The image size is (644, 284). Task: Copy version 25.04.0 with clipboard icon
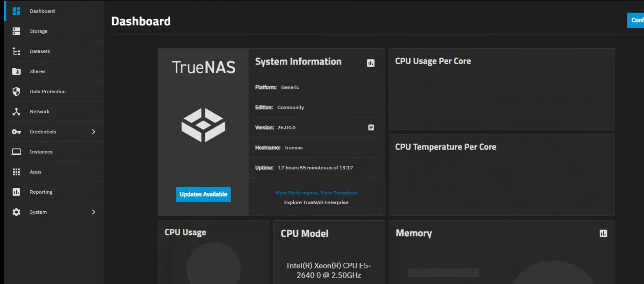371,127
